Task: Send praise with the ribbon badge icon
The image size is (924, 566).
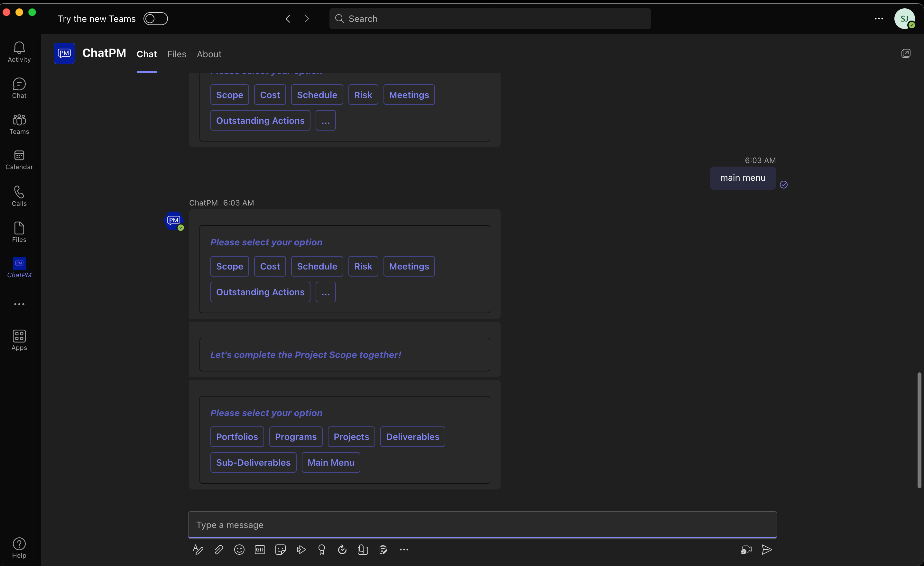Action: click(321, 550)
